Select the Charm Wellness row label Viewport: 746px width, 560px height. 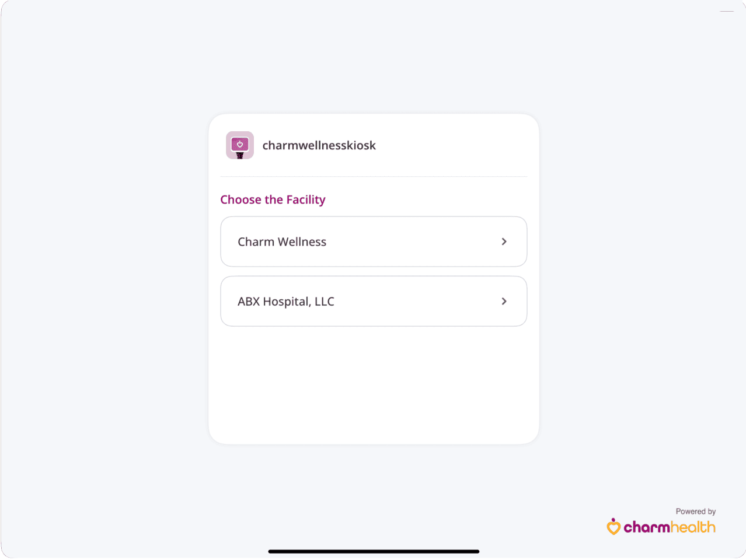[x=282, y=241]
